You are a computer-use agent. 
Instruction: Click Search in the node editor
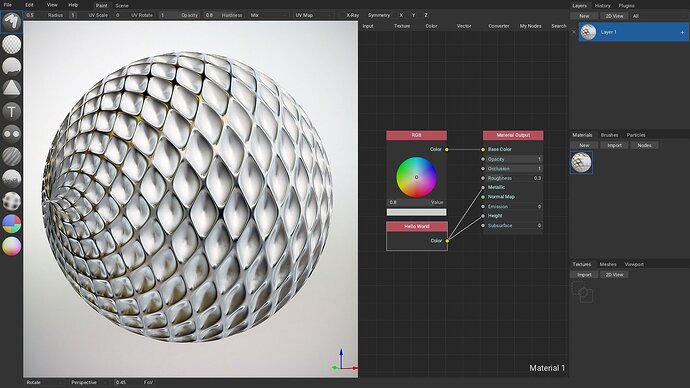[558, 26]
